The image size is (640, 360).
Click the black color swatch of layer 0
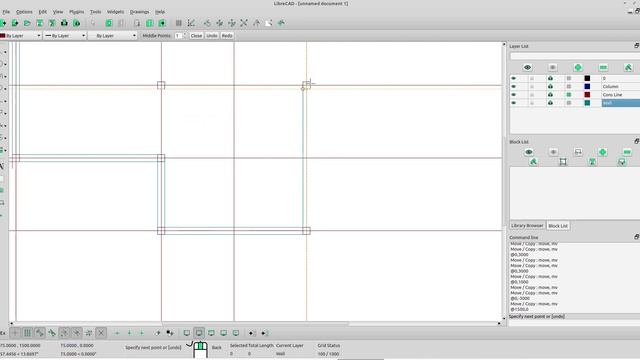coord(587,78)
